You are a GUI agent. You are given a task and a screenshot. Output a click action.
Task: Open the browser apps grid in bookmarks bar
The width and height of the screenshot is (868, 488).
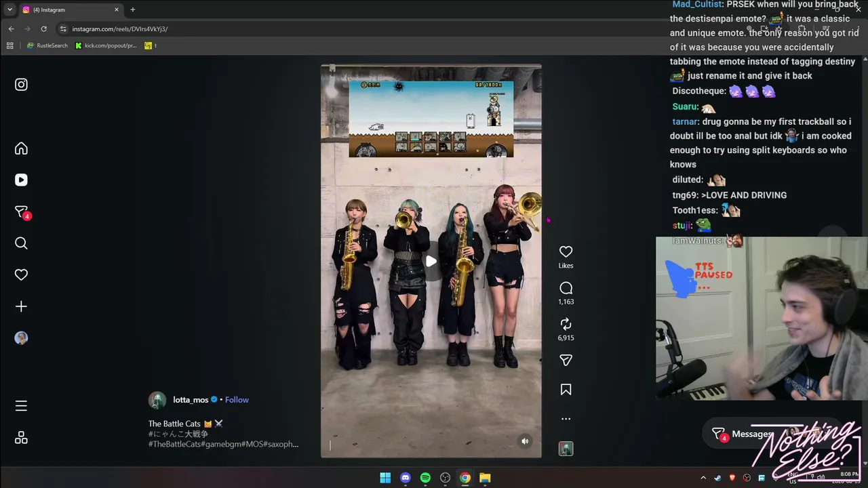[x=9, y=45]
